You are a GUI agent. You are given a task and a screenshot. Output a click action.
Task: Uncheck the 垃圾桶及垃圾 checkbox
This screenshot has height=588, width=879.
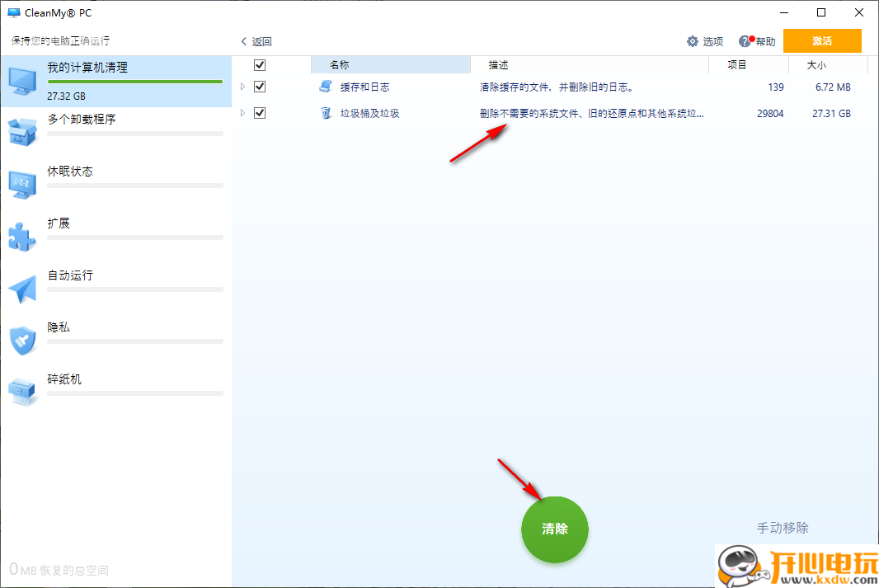click(x=260, y=113)
